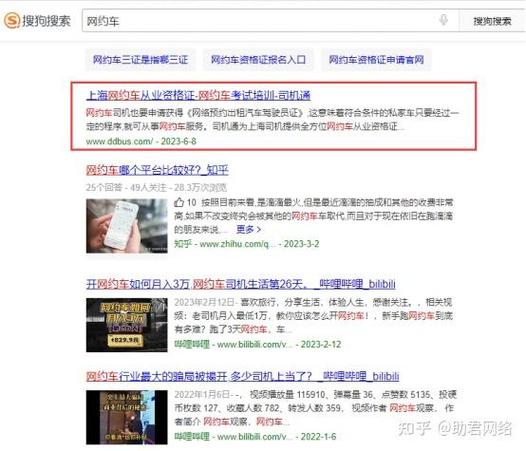The image size is (526, 451).
Task: Open the www.ddbus.com URL link
Action: pos(119,141)
